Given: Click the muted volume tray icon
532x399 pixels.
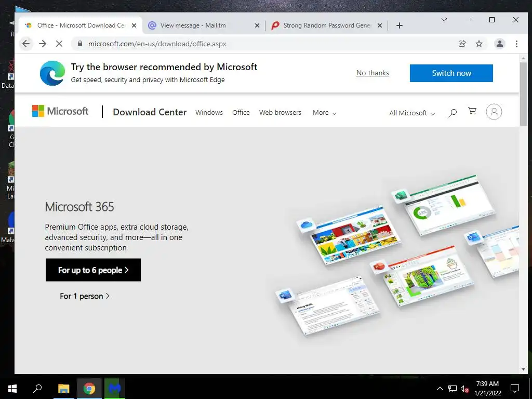Looking at the screenshot, I should [x=464, y=389].
